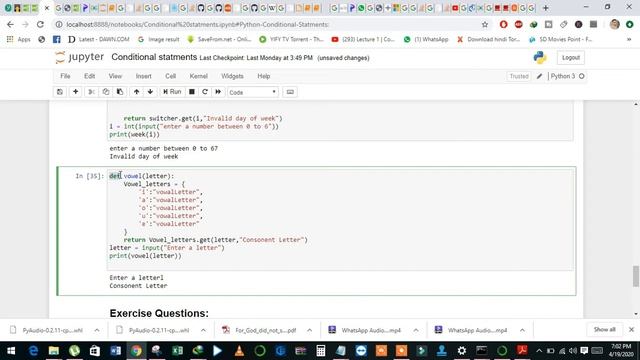The image size is (640, 360).
Task: Click the Exercise Questions heading
Action: 159,313
